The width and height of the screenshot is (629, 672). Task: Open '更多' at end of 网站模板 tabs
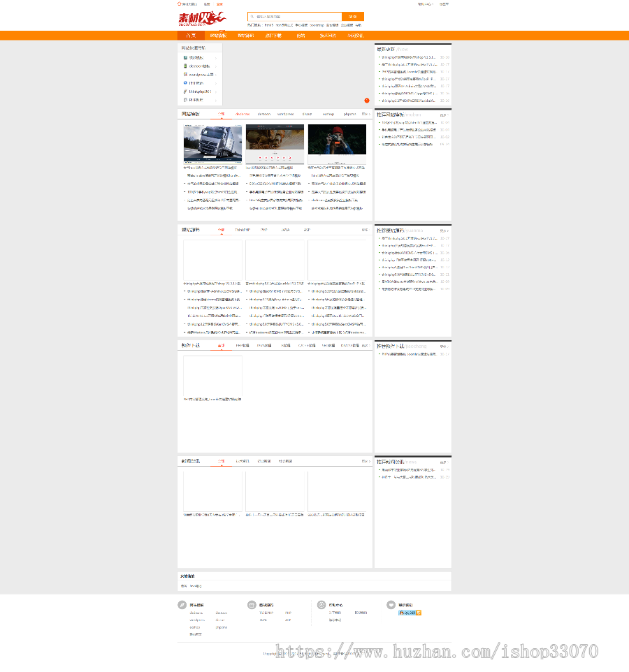(366, 114)
